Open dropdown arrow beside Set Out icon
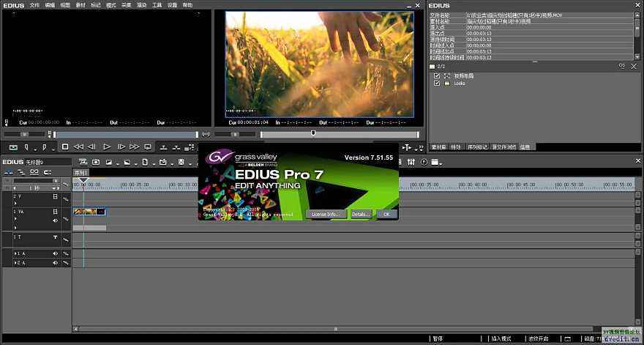This screenshot has height=345, width=644. pos(53,149)
